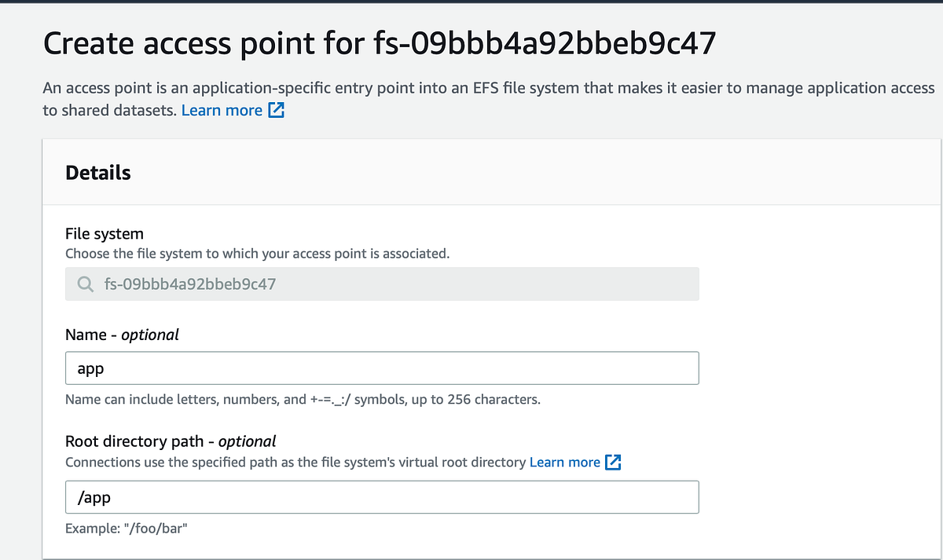Click the "Name - optional" label
Screen dimensions: 943x560
coord(122,335)
